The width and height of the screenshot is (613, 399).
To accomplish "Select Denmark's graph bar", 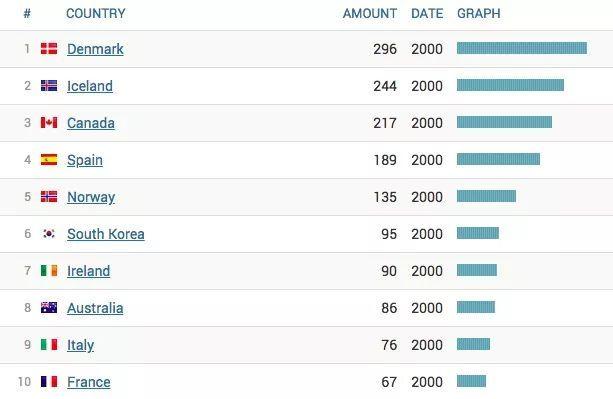I will tap(522, 48).
